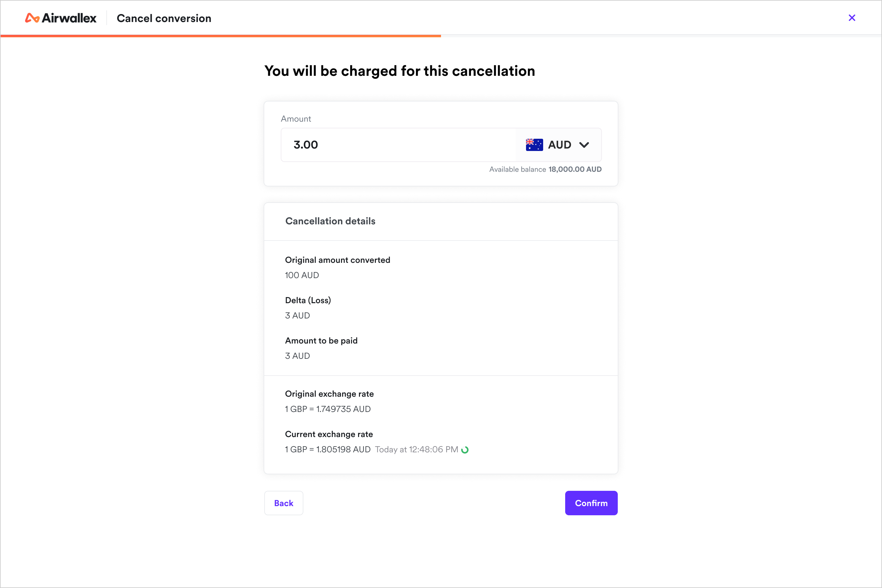Click the Airwallex wordmark text
Viewport: 882px width, 588px height.
[x=69, y=18]
